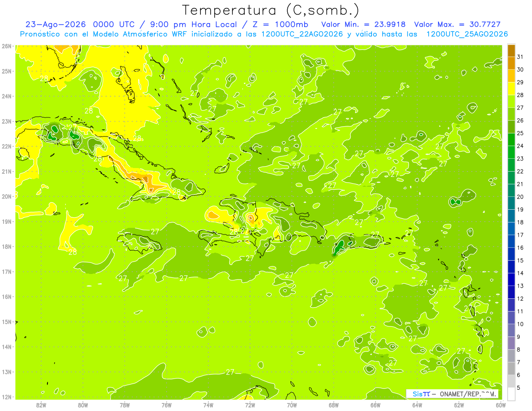
Task: Click the "15N" latitude axis label
Action: [x=6, y=322]
